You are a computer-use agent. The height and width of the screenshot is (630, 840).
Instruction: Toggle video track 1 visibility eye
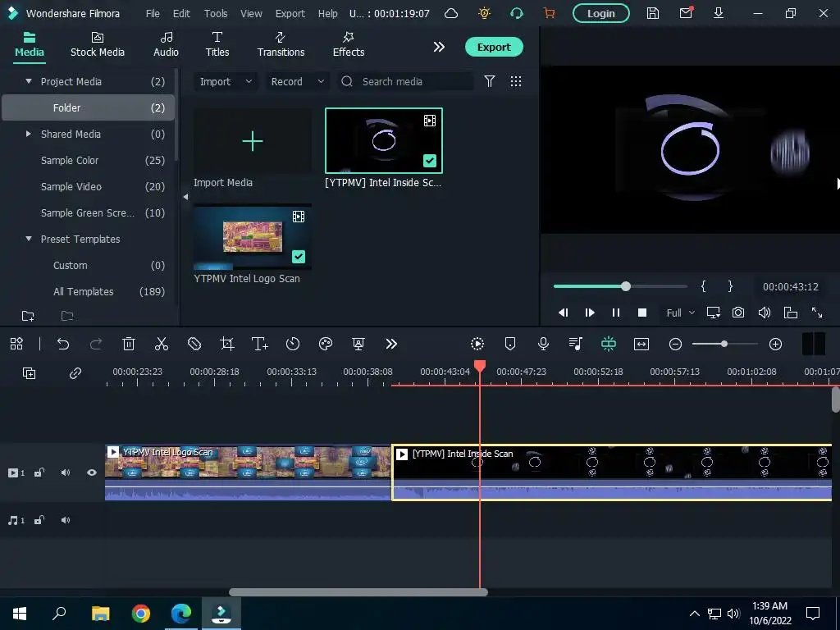(92, 472)
